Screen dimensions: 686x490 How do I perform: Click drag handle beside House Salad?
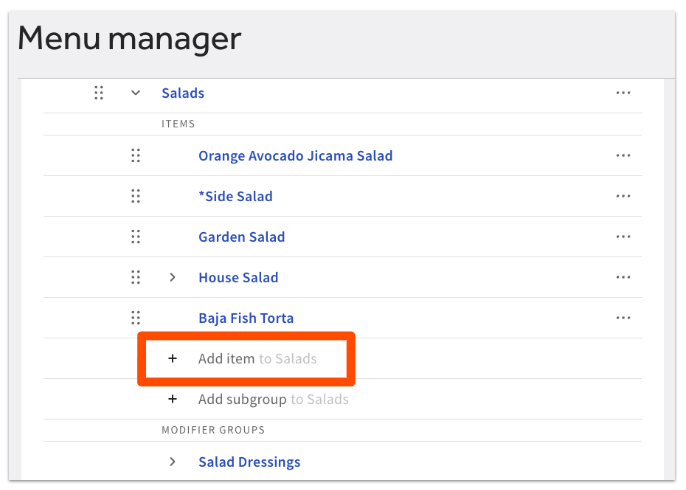(136, 277)
